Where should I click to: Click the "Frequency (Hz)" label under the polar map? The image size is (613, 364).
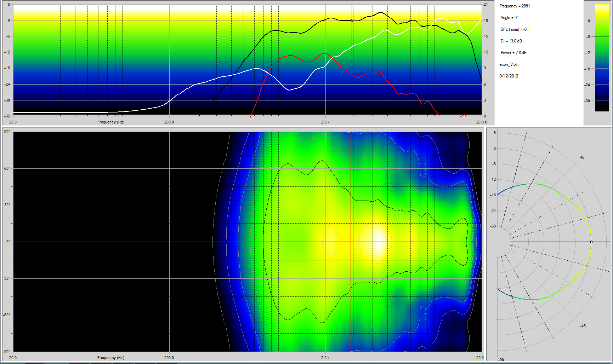pyautogui.click(x=111, y=358)
